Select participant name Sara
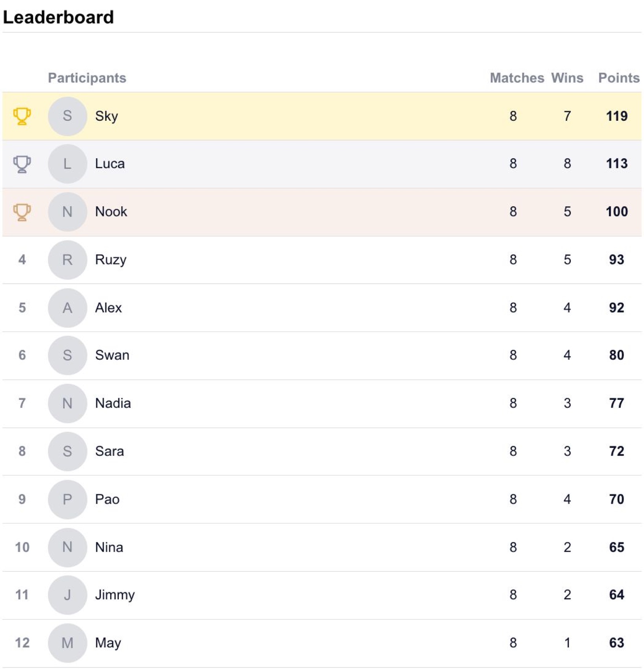The height and width of the screenshot is (669, 644). click(109, 451)
